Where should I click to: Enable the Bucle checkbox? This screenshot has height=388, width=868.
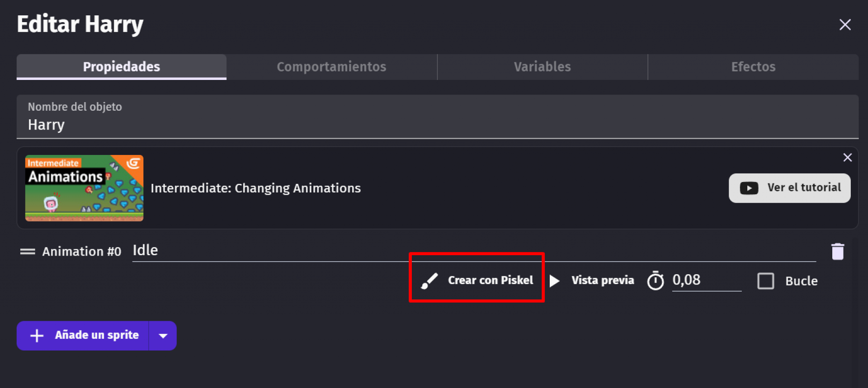(x=765, y=281)
